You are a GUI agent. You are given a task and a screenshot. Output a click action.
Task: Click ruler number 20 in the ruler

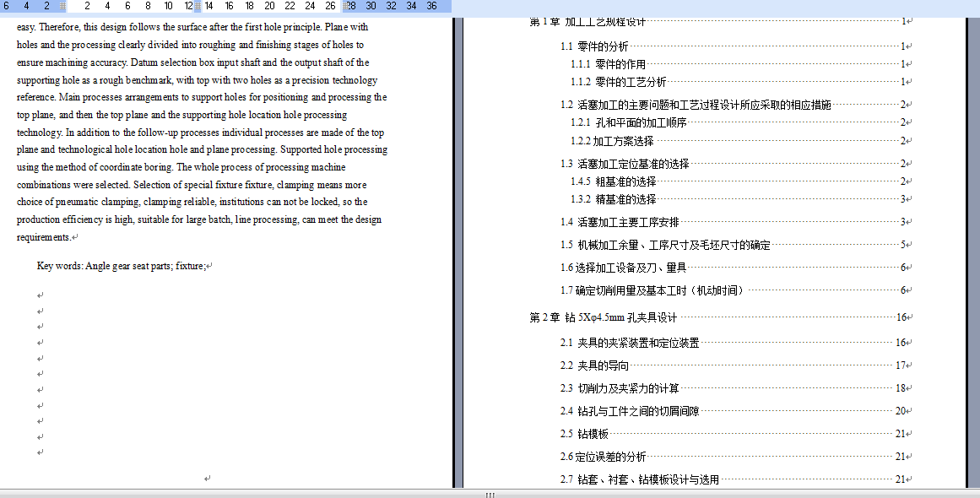click(x=269, y=6)
